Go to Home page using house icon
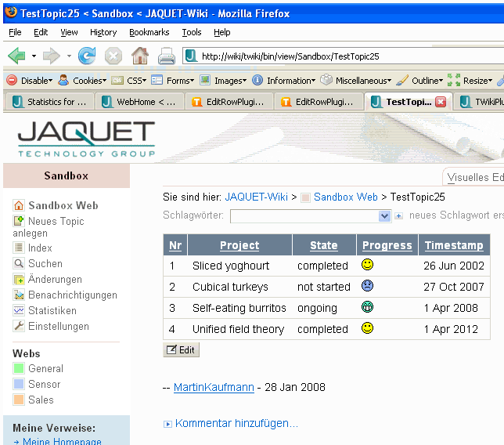This screenshot has width=504, height=445. pos(140,56)
